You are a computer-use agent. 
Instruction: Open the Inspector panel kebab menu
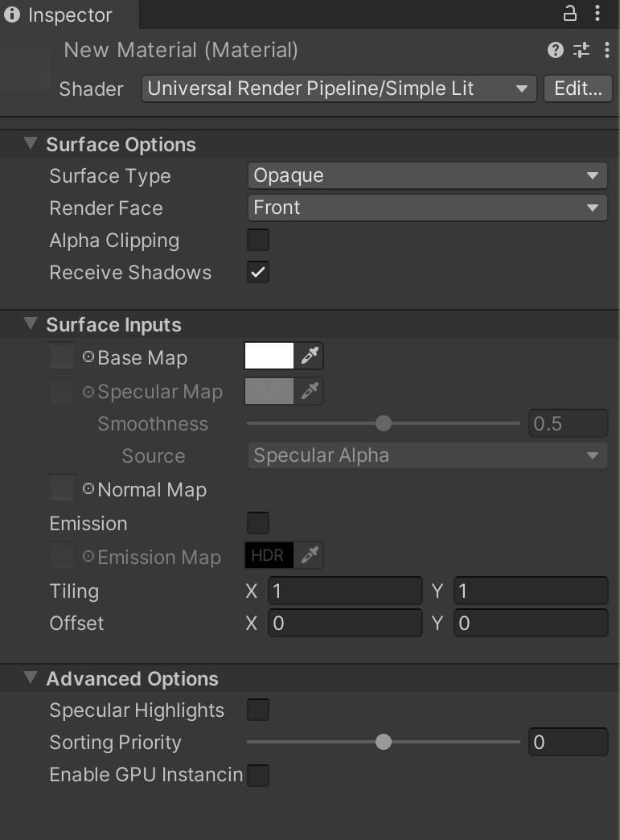597,14
